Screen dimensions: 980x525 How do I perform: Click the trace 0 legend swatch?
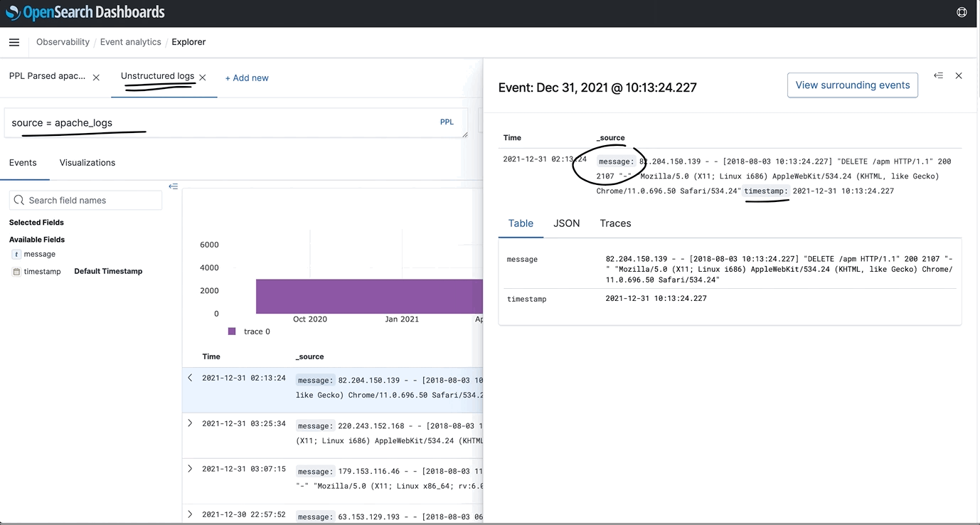232,332
